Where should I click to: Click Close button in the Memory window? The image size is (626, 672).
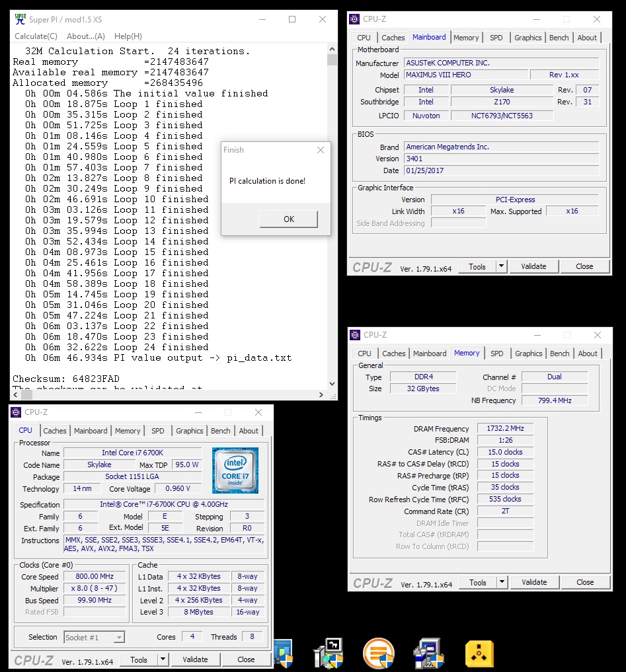pos(585,582)
